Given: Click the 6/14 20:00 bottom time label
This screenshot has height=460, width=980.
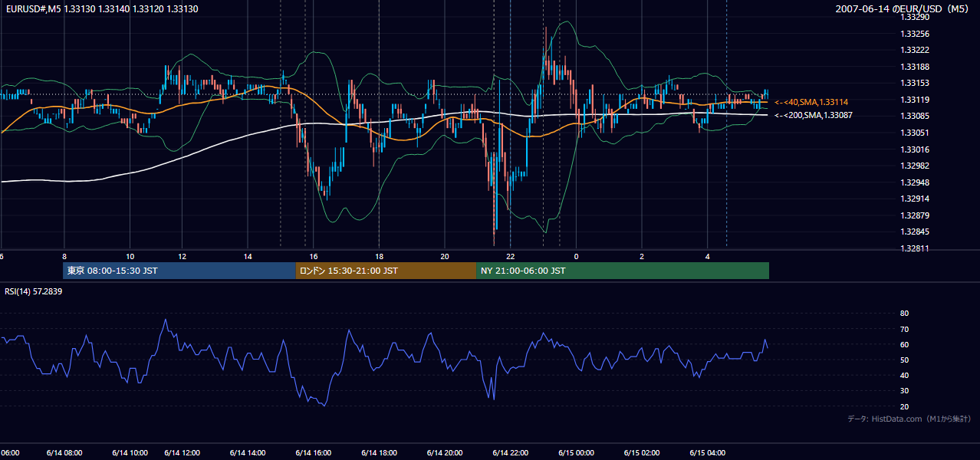Looking at the screenshot, I should coord(445,453).
